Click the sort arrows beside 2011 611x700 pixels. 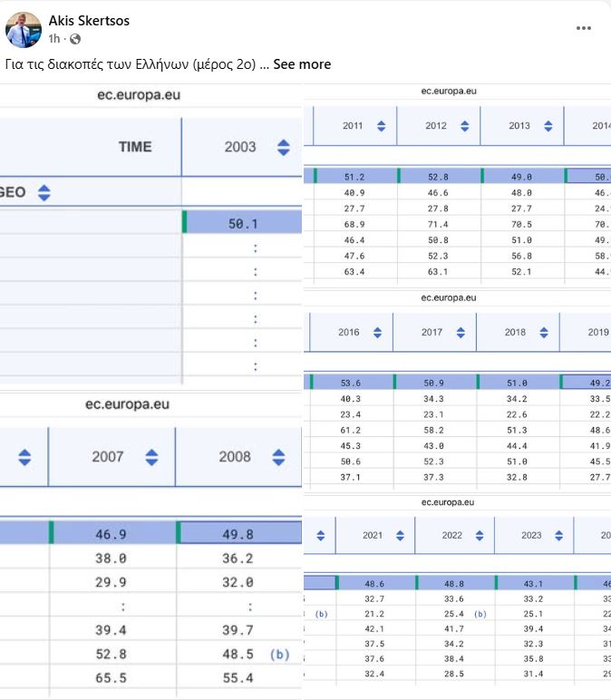coord(381,126)
